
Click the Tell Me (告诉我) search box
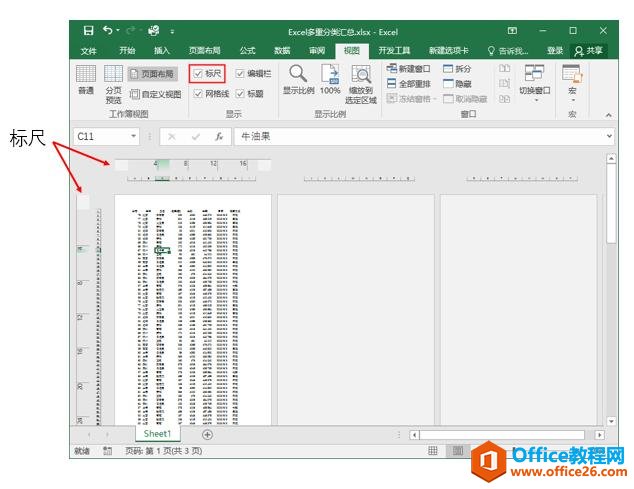click(509, 51)
